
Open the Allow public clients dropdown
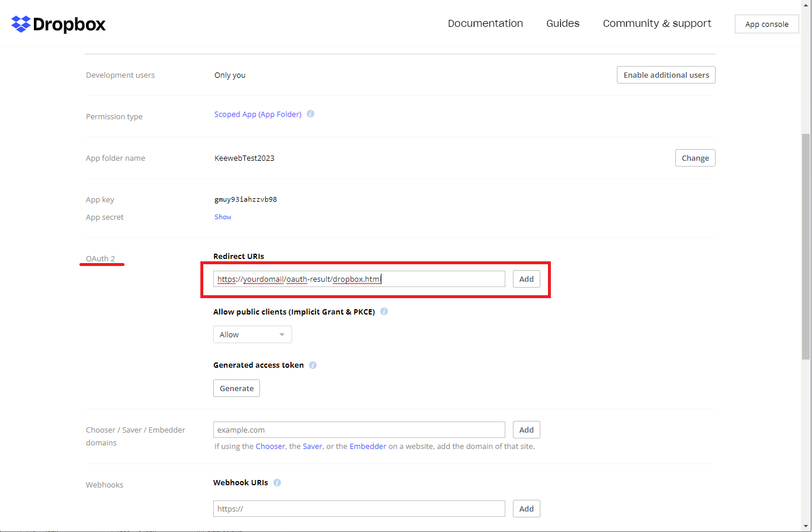coord(252,334)
